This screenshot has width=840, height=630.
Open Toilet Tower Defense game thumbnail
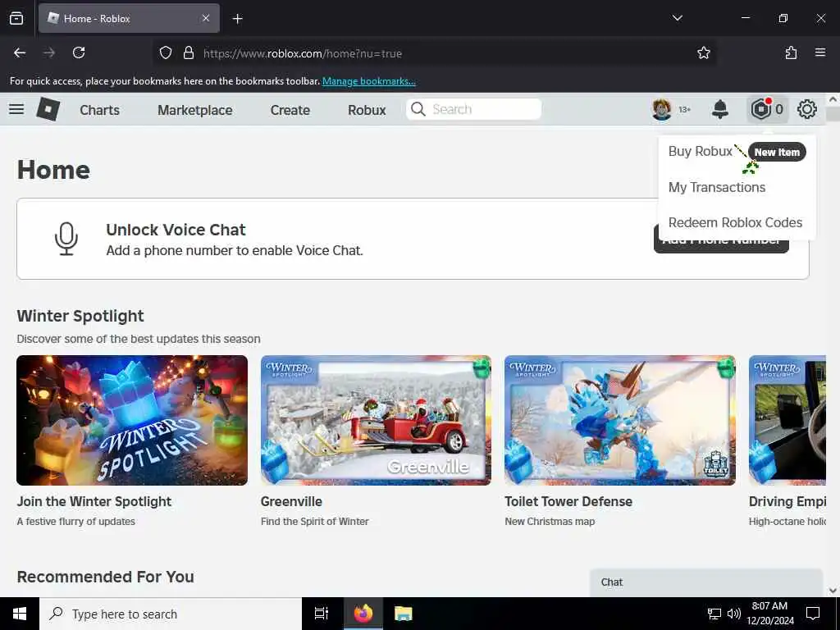point(620,421)
